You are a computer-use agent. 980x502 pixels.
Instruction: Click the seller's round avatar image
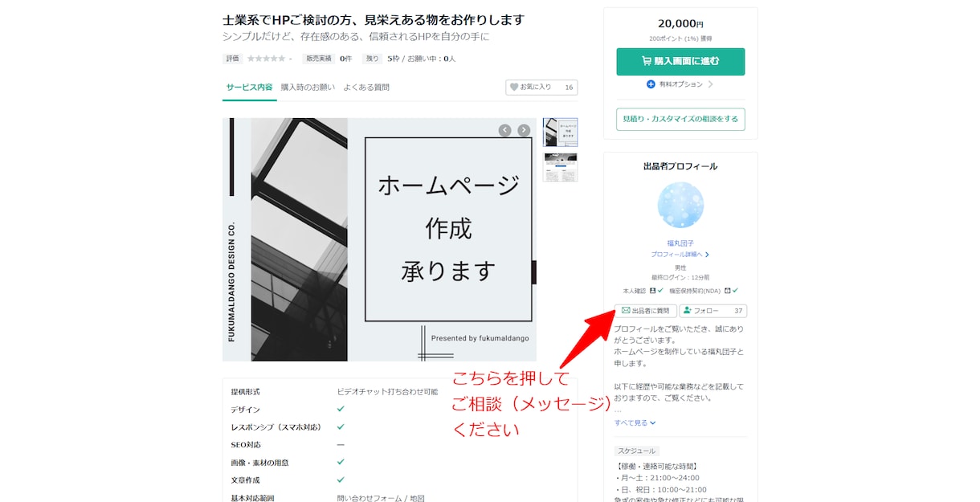680,206
